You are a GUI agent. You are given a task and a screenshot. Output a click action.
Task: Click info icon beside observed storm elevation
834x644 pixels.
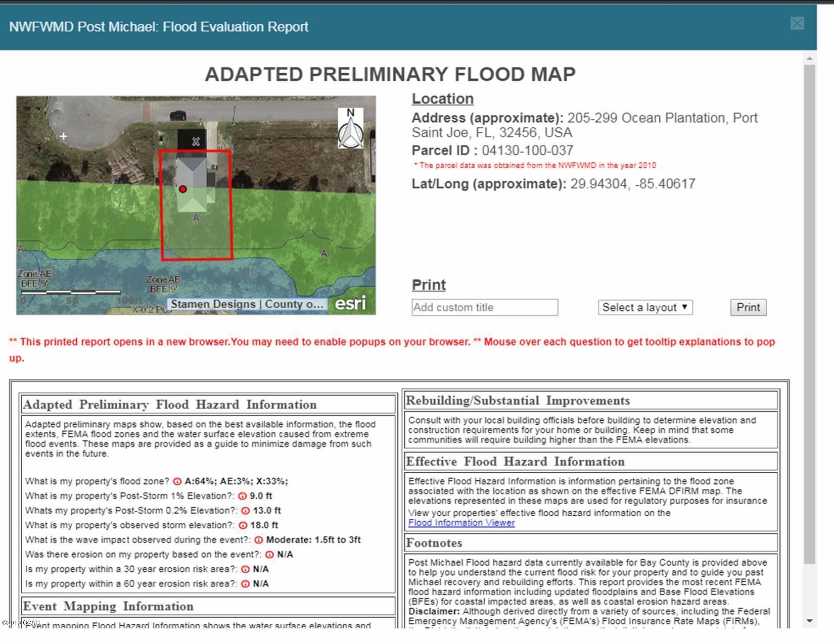(x=243, y=525)
